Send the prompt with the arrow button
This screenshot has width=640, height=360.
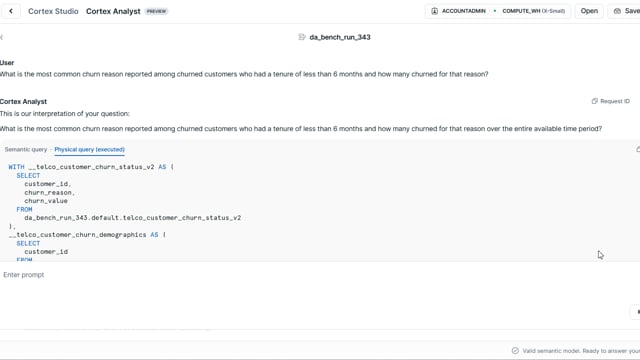636,311
